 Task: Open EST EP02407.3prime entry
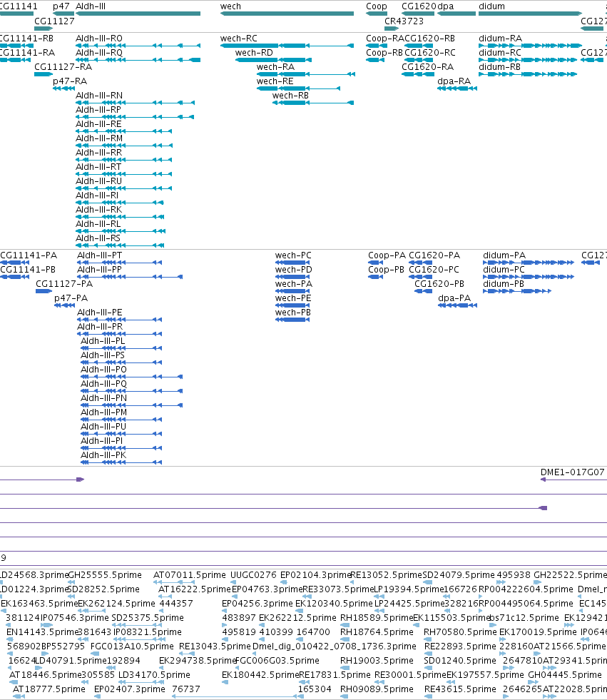(x=130, y=689)
